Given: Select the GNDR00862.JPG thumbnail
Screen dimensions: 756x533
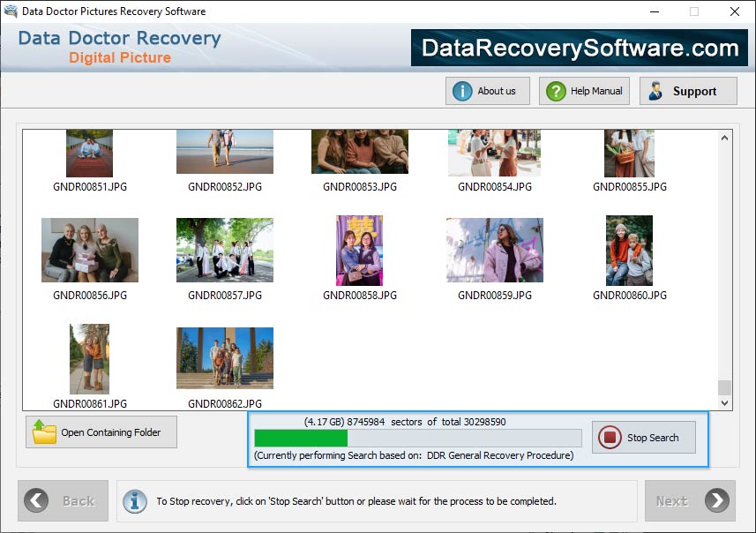Looking at the screenshot, I should point(224,357).
